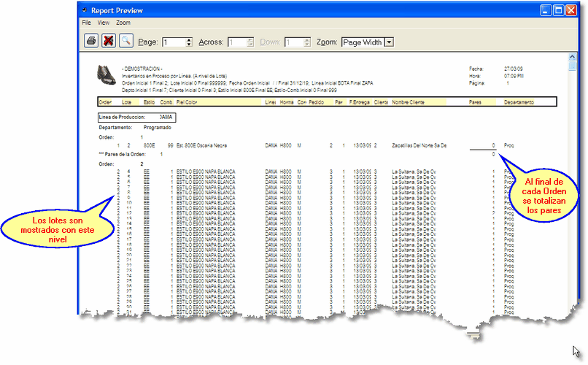Click inside the Page number field
The image size is (588, 365).
[174, 42]
